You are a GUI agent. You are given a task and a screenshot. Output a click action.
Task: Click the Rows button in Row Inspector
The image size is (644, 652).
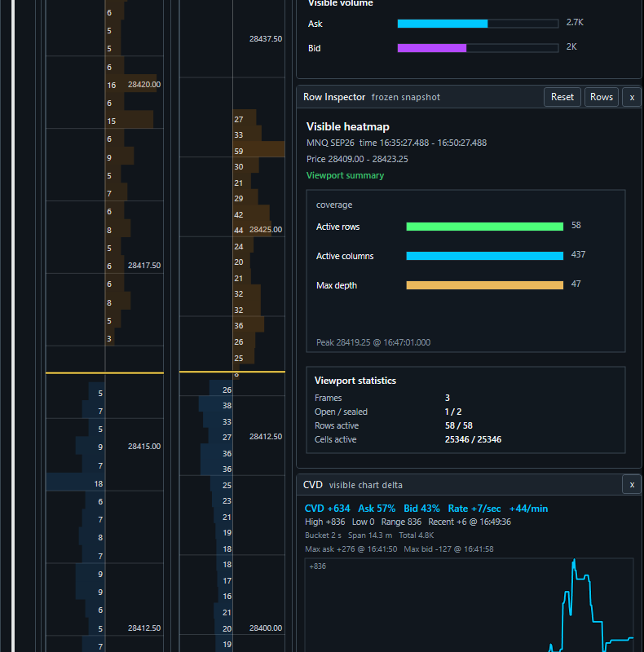[x=601, y=97]
